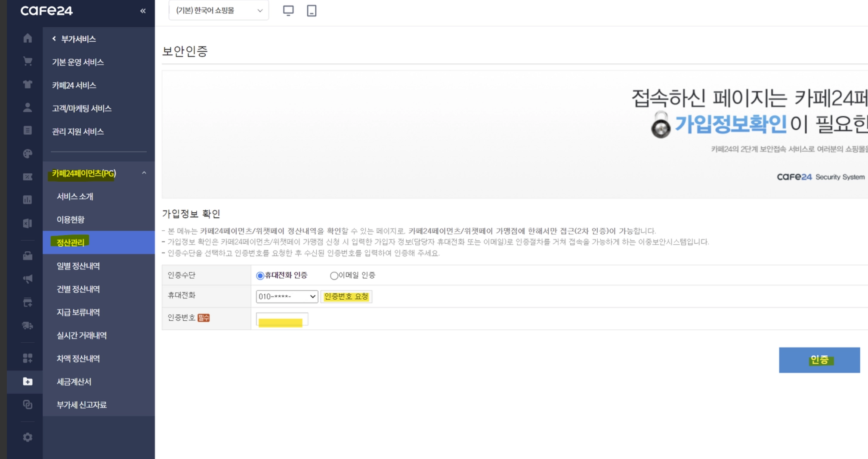The height and width of the screenshot is (459, 868).
Task: Open the palette design icon
Action: (x=28, y=154)
